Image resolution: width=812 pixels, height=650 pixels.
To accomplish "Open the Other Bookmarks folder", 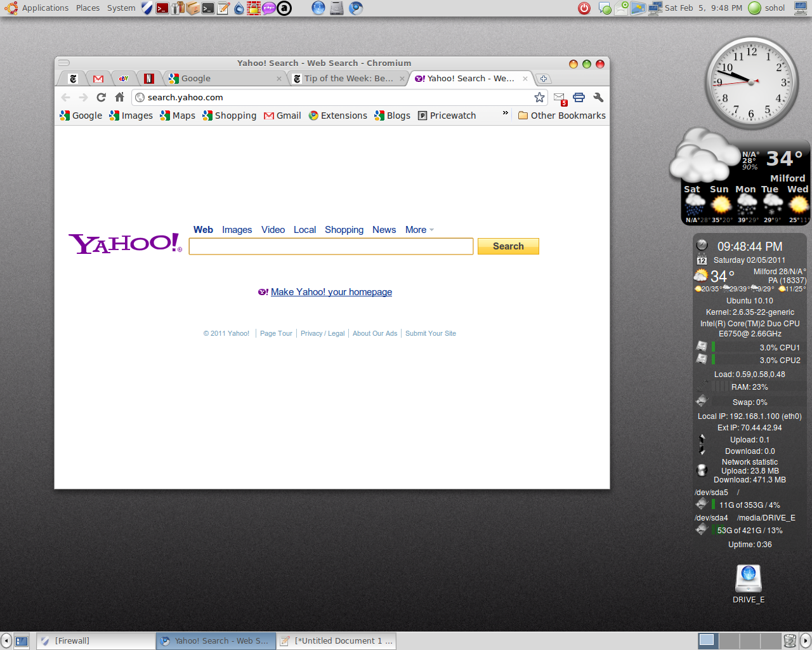I will click(562, 116).
